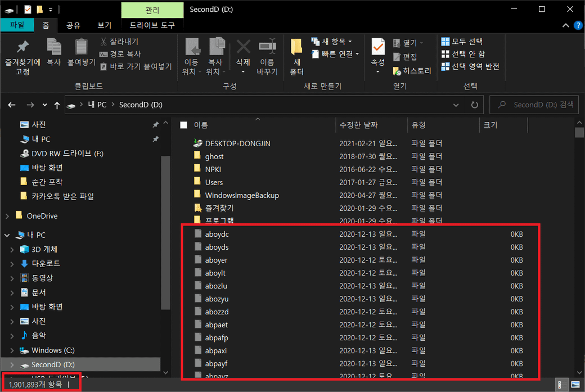Viewport: 585px width, 392px height.
Task: Click 잘라내기 cut button
Action: coord(119,42)
